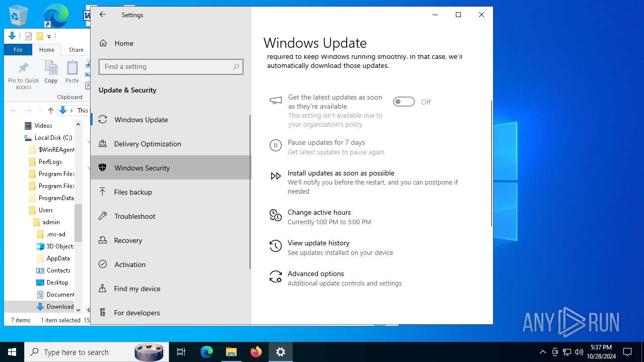Screen dimensions: 644x362
Task: Open volume control in system tray
Action: point(579,352)
